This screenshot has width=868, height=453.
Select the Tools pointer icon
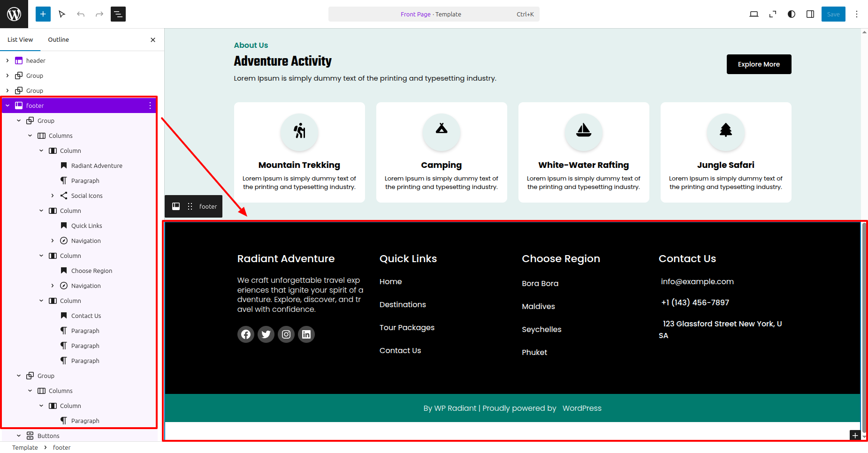pyautogui.click(x=62, y=14)
